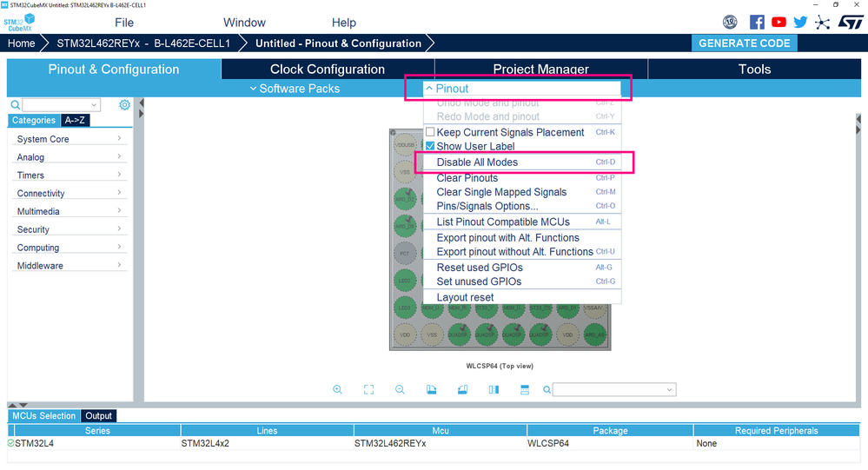Expand the Security category
The height and width of the screenshot is (470, 868).
70,229
